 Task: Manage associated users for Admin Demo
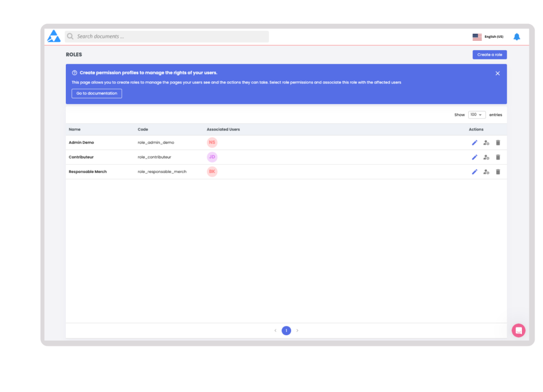[486, 142]
